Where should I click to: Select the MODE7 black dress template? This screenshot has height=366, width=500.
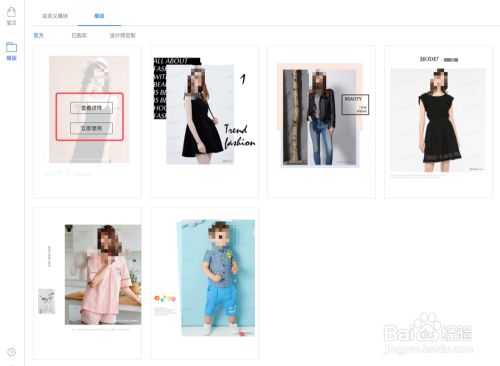click(x=438, y=122)
